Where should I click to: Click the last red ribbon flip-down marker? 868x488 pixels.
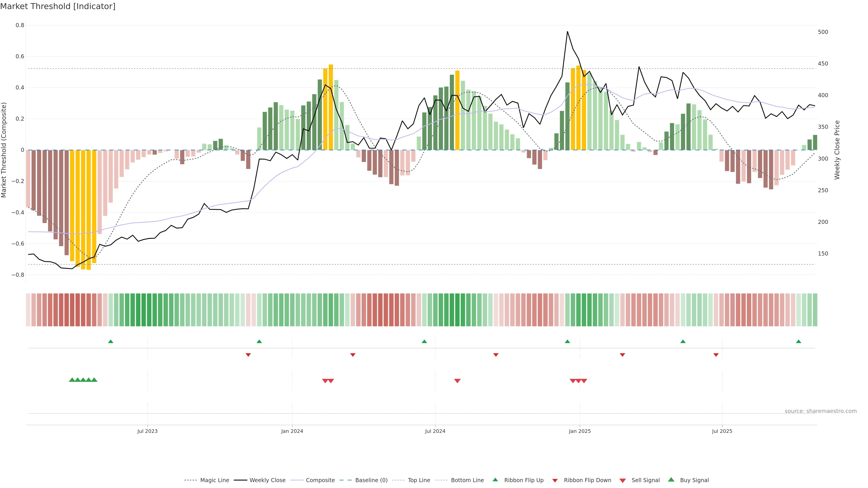716,355
